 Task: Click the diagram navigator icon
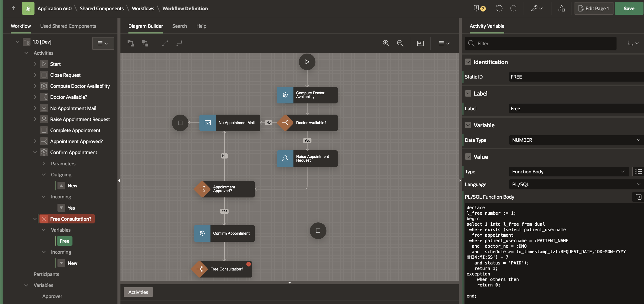click(420, 43)
